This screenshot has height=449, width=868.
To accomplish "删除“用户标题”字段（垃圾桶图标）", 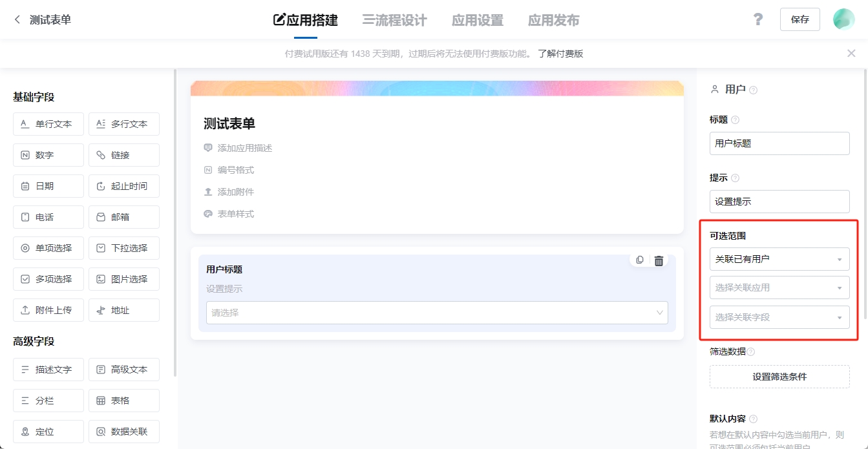I will click(x=659, y=260).
